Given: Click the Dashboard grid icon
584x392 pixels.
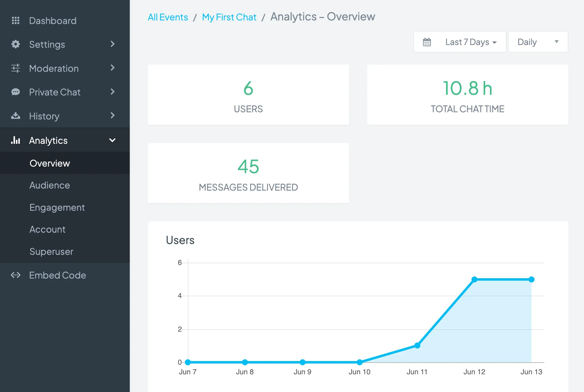Looking at the screenshot, I should click(16, 20).
